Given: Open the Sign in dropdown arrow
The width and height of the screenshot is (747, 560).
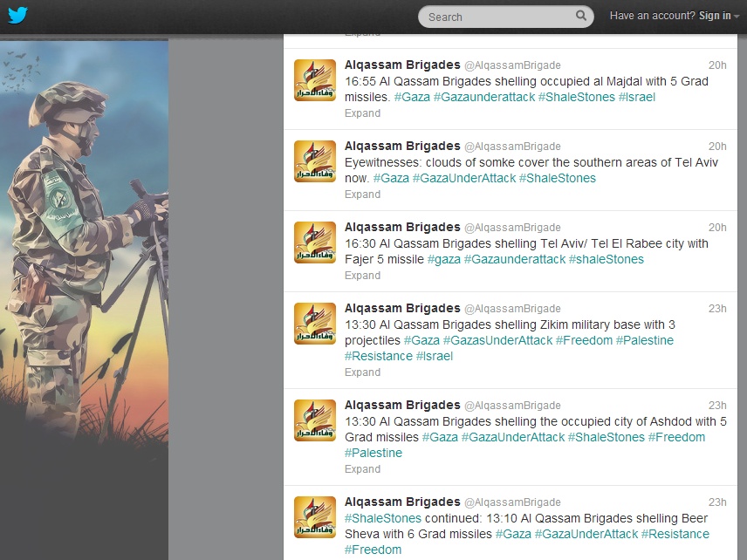Looking at the screenshot, I should point(737,17).
